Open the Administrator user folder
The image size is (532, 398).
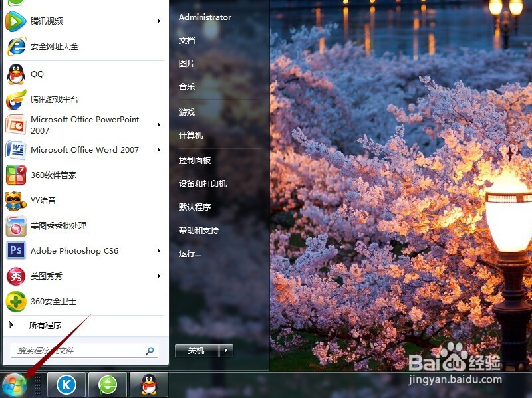(205, 17)
